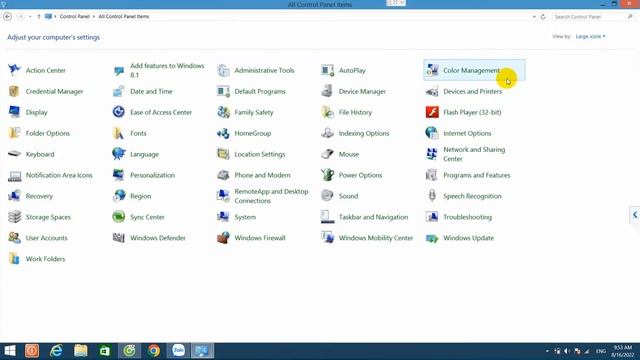Open the Administrative Tools icon
This screenshot has width=640, height=360.
point(223,70)
